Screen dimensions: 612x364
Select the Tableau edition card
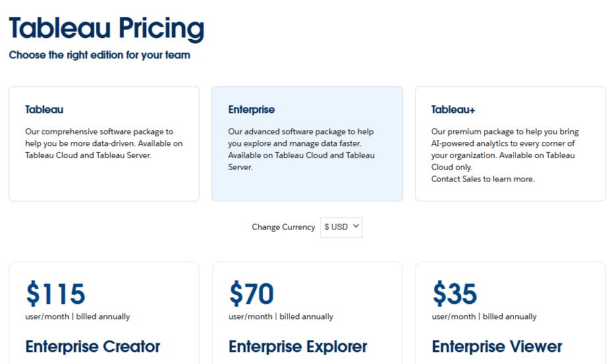click(103, 143)
